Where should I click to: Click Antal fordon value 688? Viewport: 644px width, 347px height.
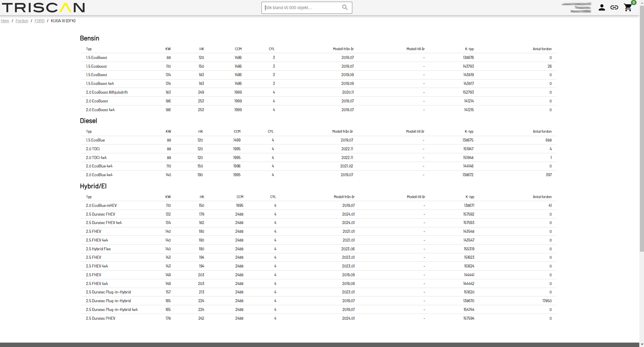tap(549, 140)
